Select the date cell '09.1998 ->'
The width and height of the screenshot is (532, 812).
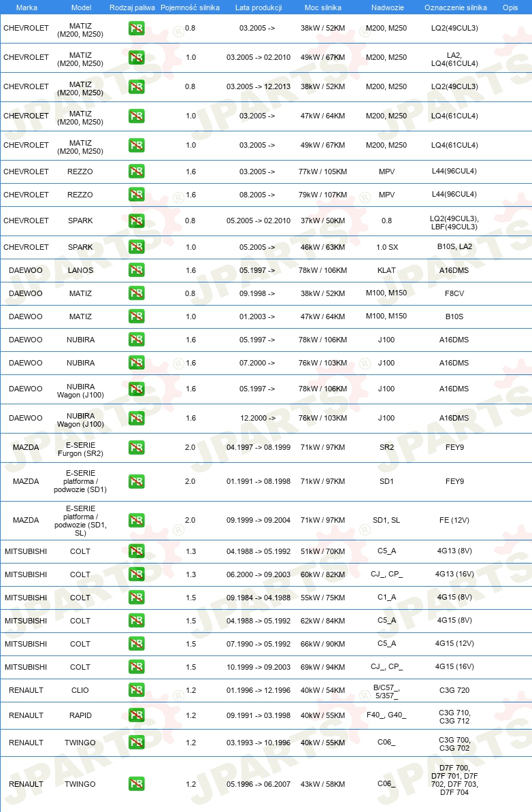(257, 293)
